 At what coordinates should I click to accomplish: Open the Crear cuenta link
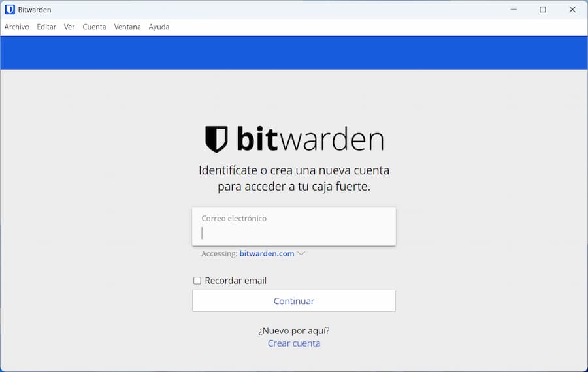click(293, 343)
